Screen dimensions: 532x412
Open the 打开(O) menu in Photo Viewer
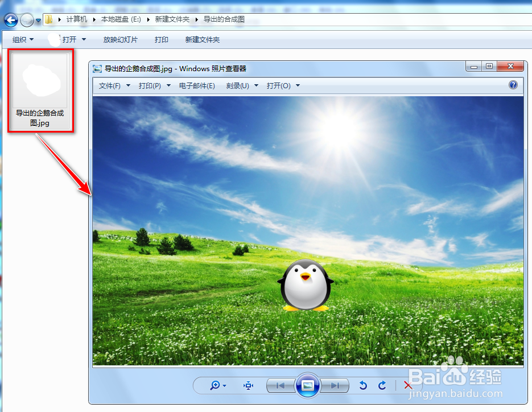[283, 86]
